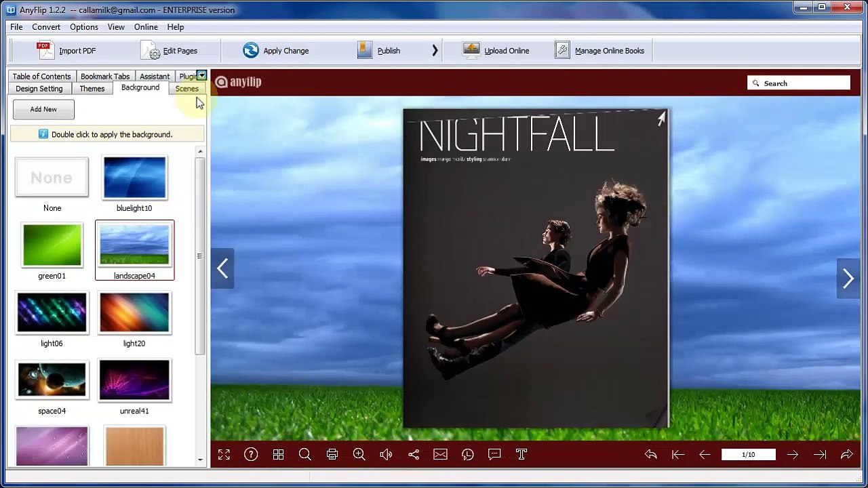The image size is (868, 488).
Task: Open the thumbnails grid icon
Action: 278,455
